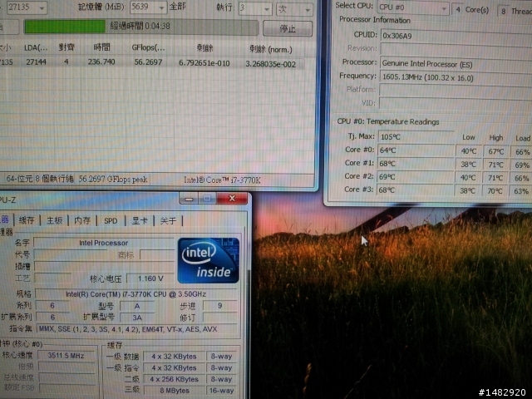Image resolution: width=532 pixels, height=399 pixels.
Task: Select the result cell 6.792651e-010
Action: click(204, 63)
